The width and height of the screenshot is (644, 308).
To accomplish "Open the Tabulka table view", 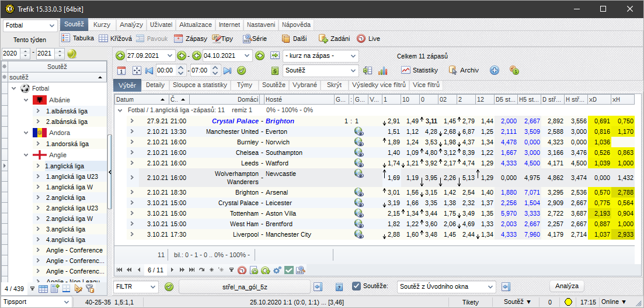I will point(78,39).
